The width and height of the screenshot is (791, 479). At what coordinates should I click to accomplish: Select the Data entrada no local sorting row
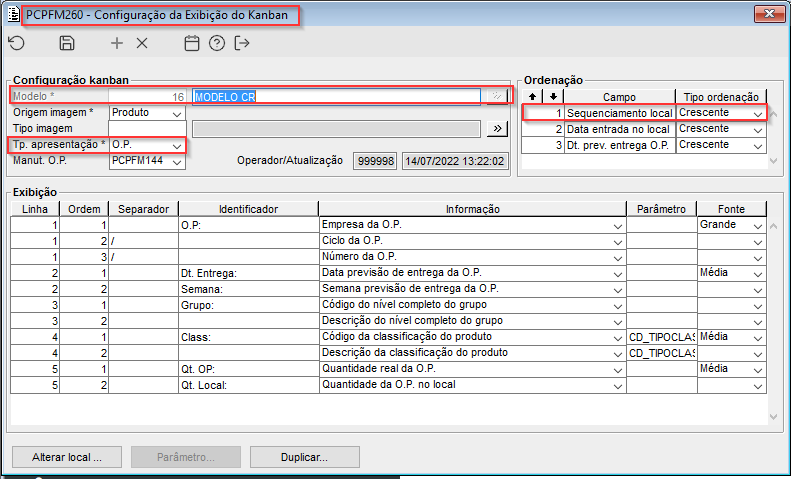[644, 129]
